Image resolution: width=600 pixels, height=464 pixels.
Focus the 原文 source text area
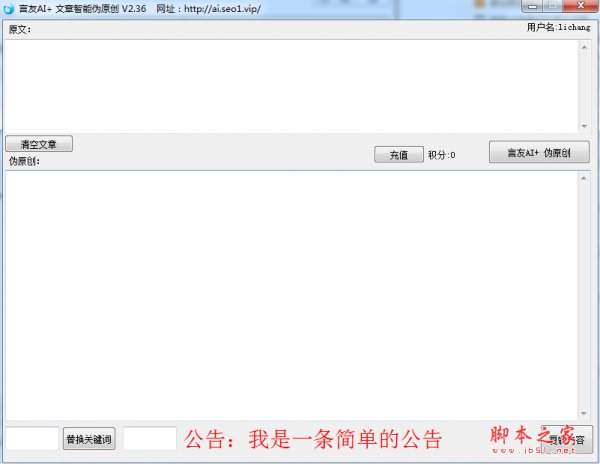291,86
